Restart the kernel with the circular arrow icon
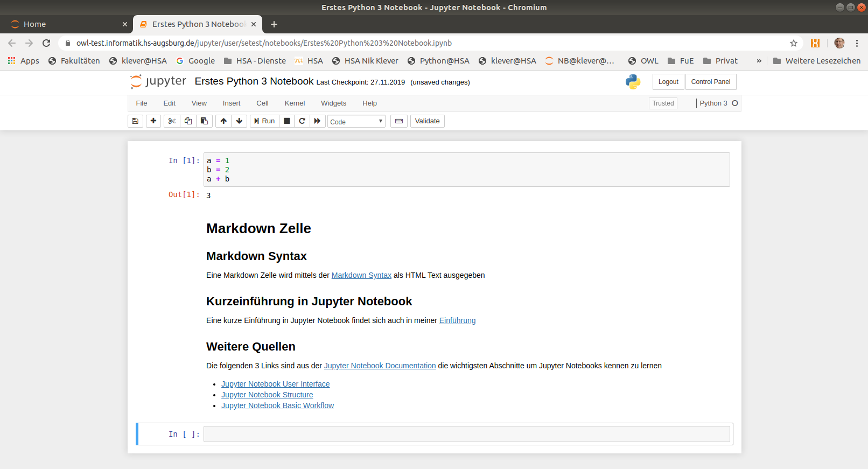Screen dimensions: 868x469 coord(302,121)
